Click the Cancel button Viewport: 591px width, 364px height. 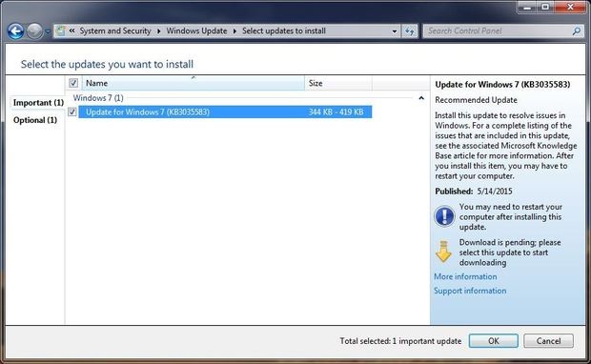(548, 341)
